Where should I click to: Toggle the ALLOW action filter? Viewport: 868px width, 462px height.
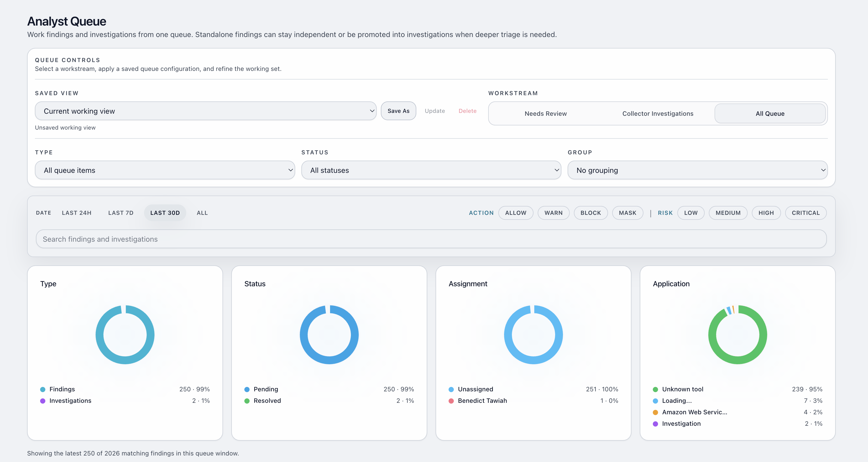point(516,213)
